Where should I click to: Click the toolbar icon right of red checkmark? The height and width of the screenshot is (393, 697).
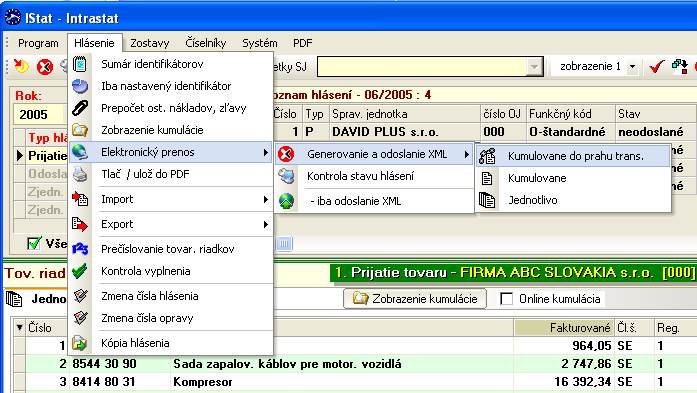680,66
